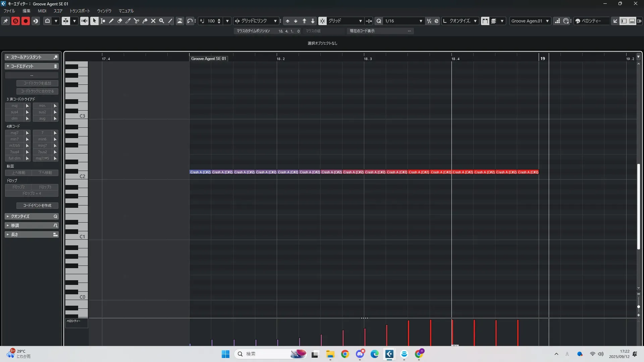The width and height of the screenshot is (644, 362).
Task: Click the maj triad chord button
Action: 14,106
